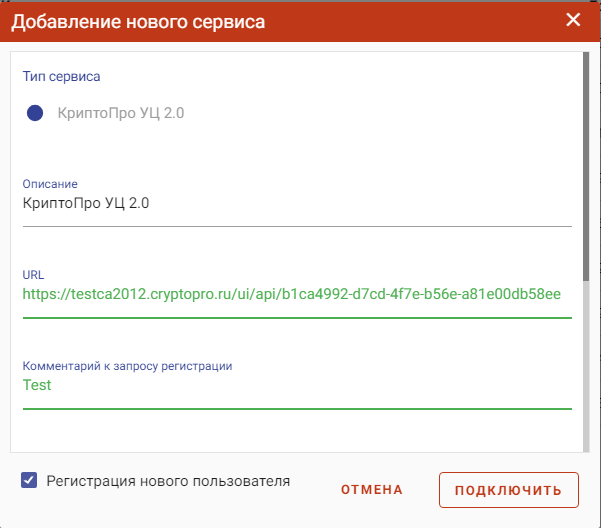Viewport: 601px width, 528px height.
Task: Close the Добавление нового сервиса dialog
Action: pos(573,20)
